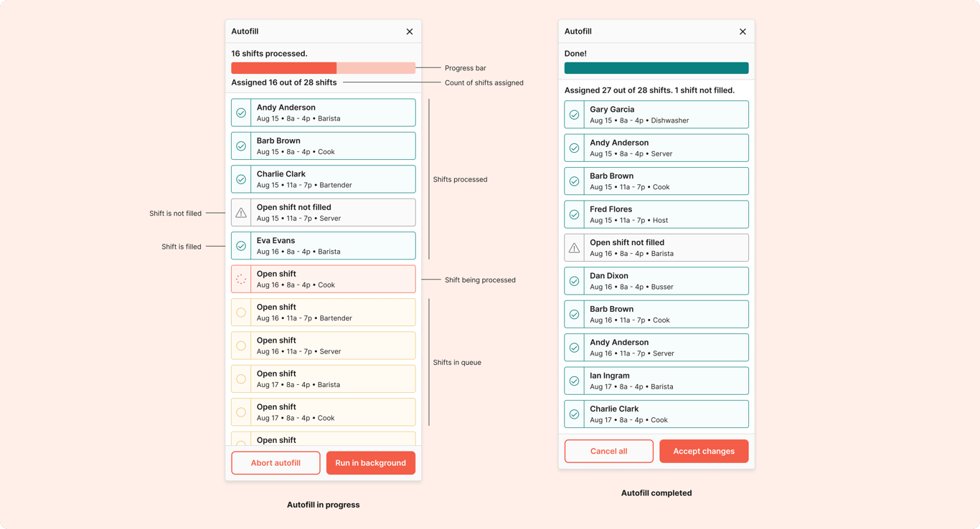Click Cancel all button
This screenshot has height=529, width=980.
[x=608, y=451]
